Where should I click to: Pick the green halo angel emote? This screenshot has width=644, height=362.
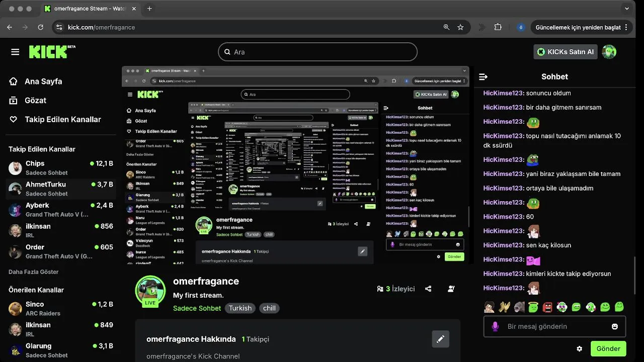(534, 307)
